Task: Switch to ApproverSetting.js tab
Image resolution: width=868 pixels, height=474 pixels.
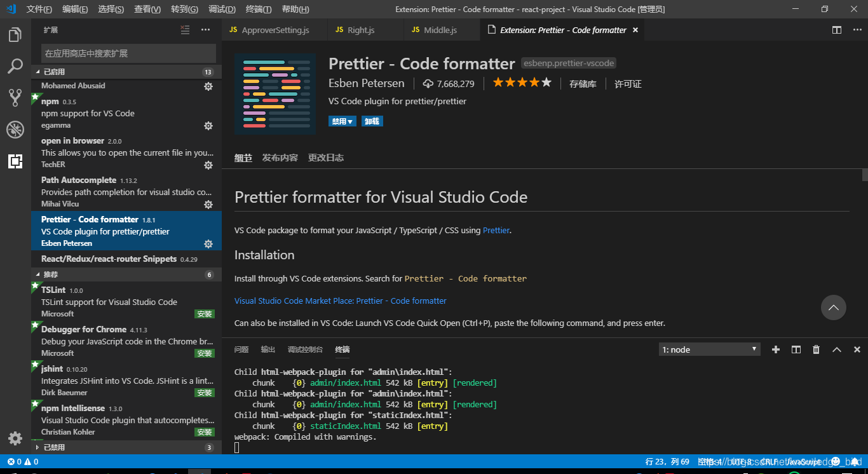Action: point(275,30)
